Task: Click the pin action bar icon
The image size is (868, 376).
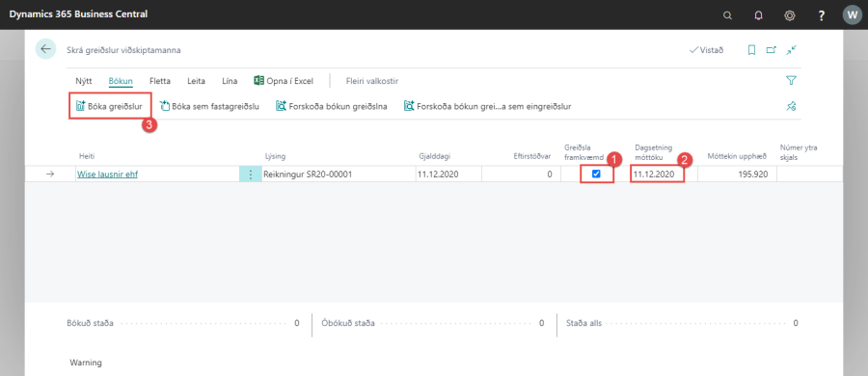Action: [x=791, y=106]
